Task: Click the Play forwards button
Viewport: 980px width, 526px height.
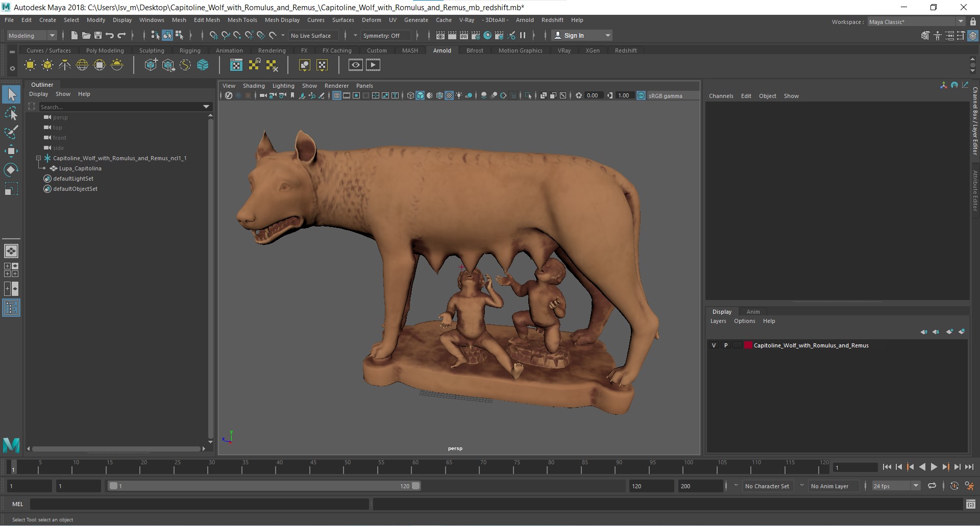Action: [934, 467]
